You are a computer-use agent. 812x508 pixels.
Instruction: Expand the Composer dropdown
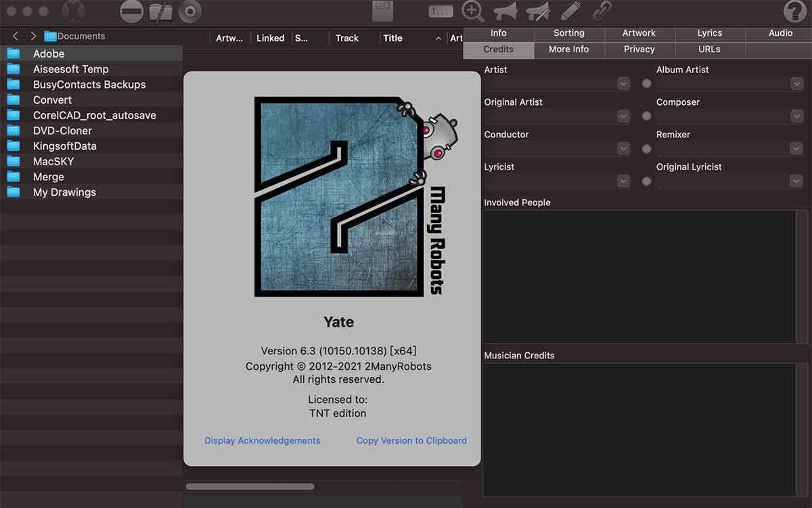pyautogui.click(x=796, y=117)
